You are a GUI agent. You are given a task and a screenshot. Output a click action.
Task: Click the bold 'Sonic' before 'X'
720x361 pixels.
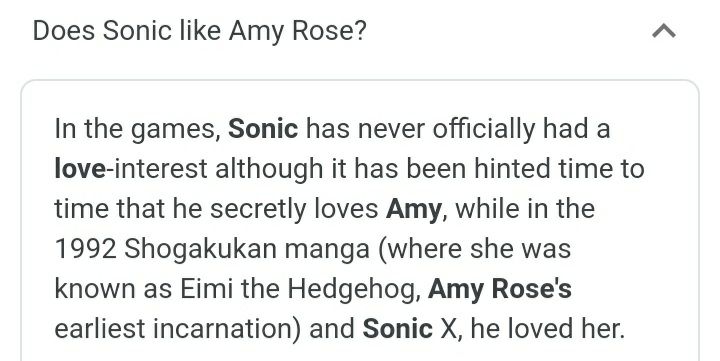click(397, 329)
